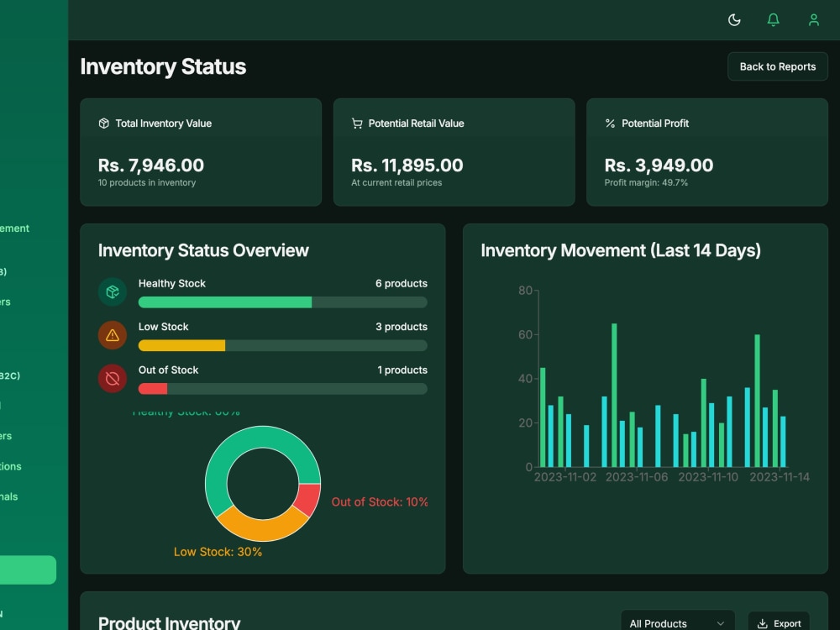Click the download icon on Export
This screenshot has height=630, width=840.
click(x=762, y=623)
